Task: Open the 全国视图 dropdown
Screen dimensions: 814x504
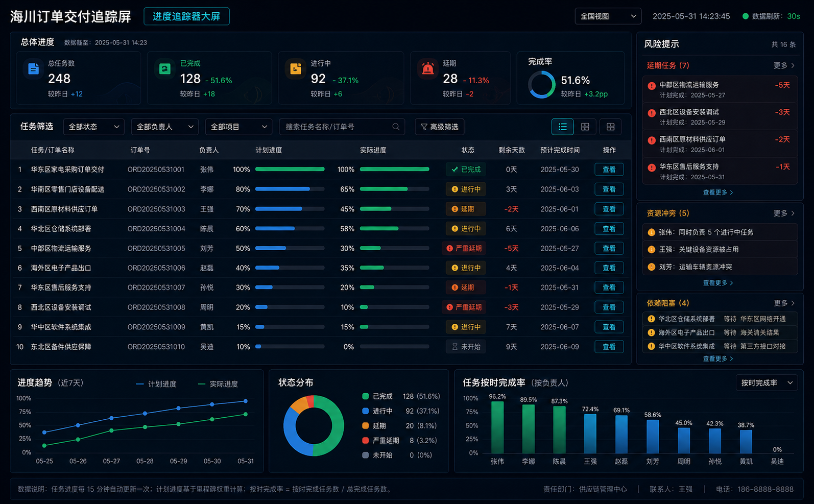Action: (x=608, y=16)
